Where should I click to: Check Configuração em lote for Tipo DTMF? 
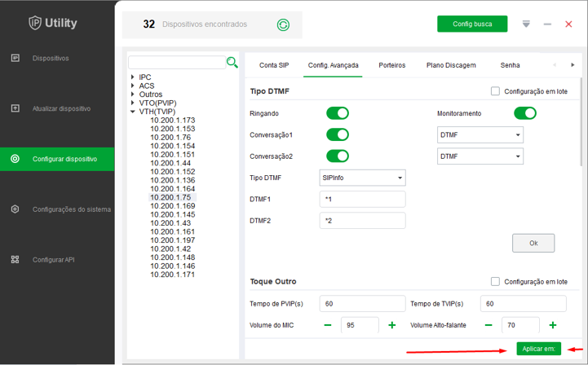(x=495, y=91)
